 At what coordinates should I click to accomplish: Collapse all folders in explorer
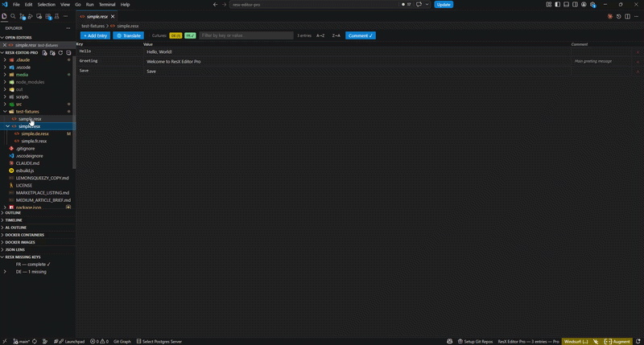(x=68, y=52)
